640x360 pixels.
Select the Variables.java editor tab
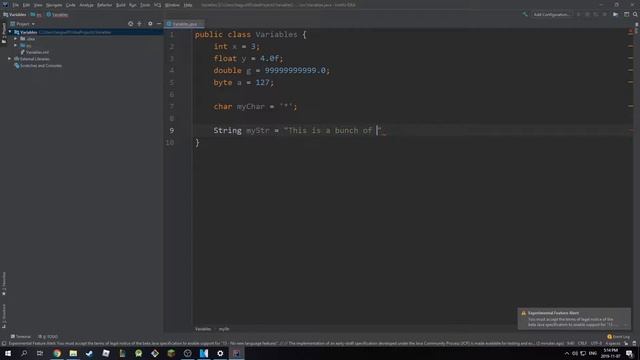(184, 24)
